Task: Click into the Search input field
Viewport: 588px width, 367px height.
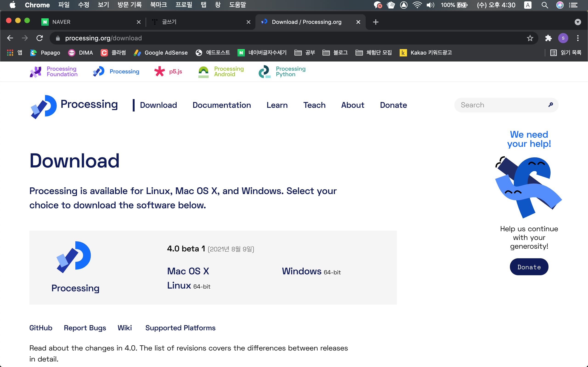Action: click(x=500, y=105)
